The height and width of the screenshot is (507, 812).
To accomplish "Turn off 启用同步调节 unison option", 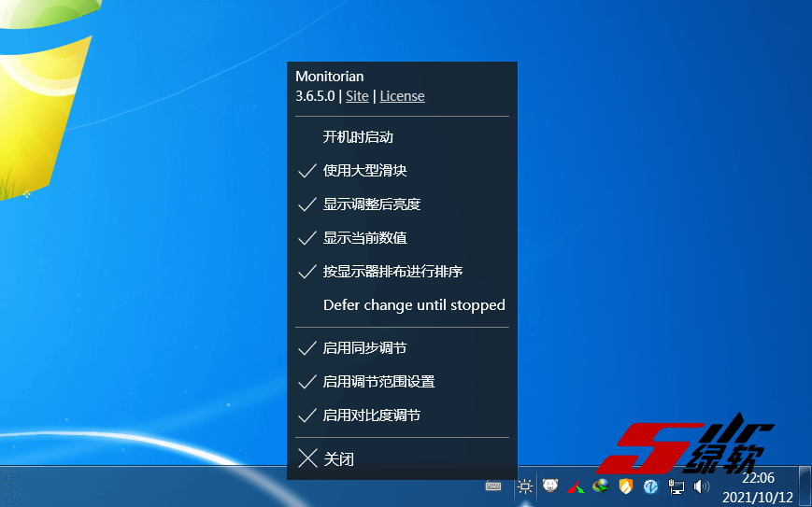I will click(364, 348).
